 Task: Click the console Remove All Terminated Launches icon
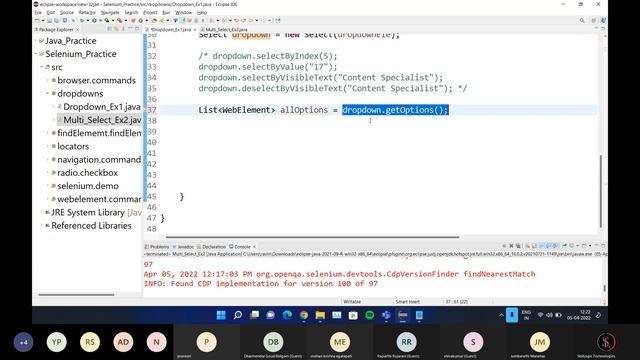pos(518,246)
